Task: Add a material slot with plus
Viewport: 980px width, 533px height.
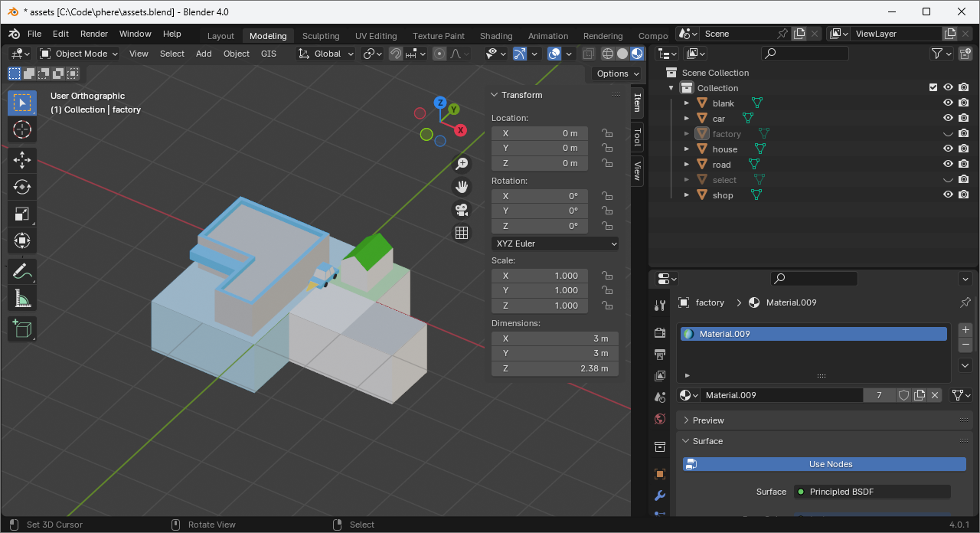Action: tap(965, 330)
